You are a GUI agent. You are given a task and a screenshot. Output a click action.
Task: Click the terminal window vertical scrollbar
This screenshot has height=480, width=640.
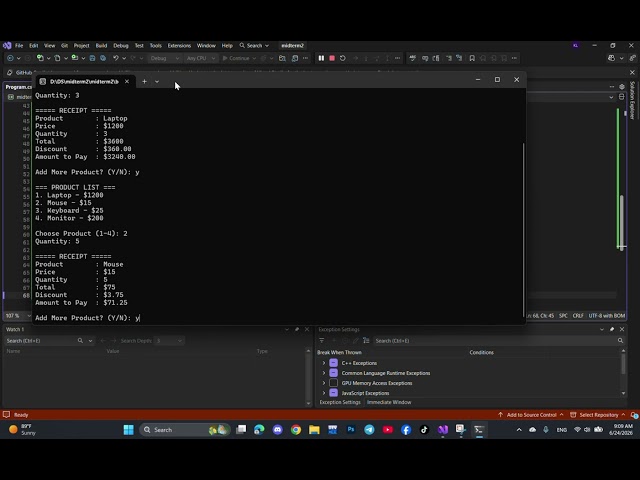tap(523, 229)
